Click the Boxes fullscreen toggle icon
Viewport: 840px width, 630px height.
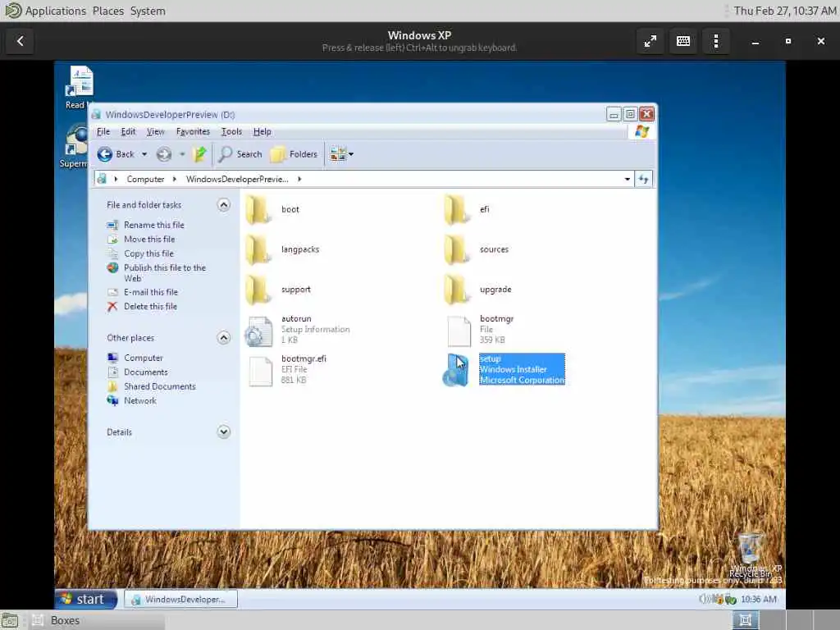click(651, 41)
